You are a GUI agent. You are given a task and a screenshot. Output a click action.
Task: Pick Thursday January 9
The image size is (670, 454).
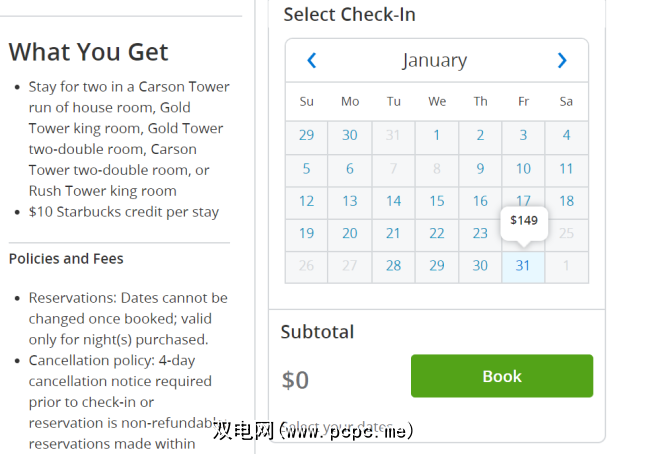480,169
